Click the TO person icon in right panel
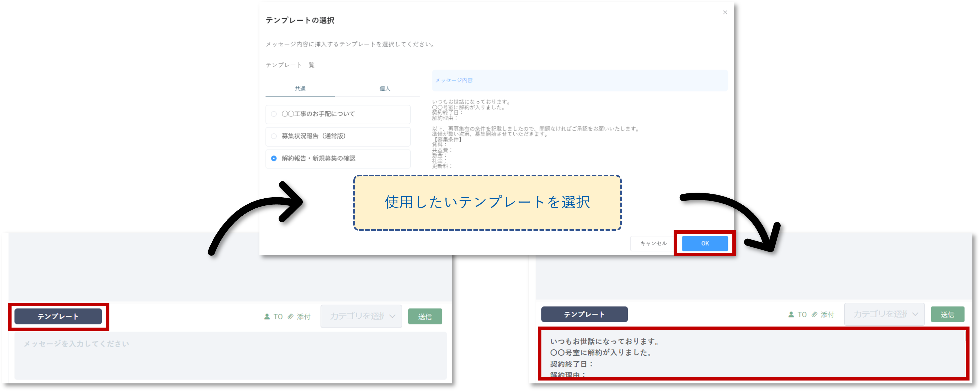The width and height of the screenshot is (980, 391). tap(791, 315)
